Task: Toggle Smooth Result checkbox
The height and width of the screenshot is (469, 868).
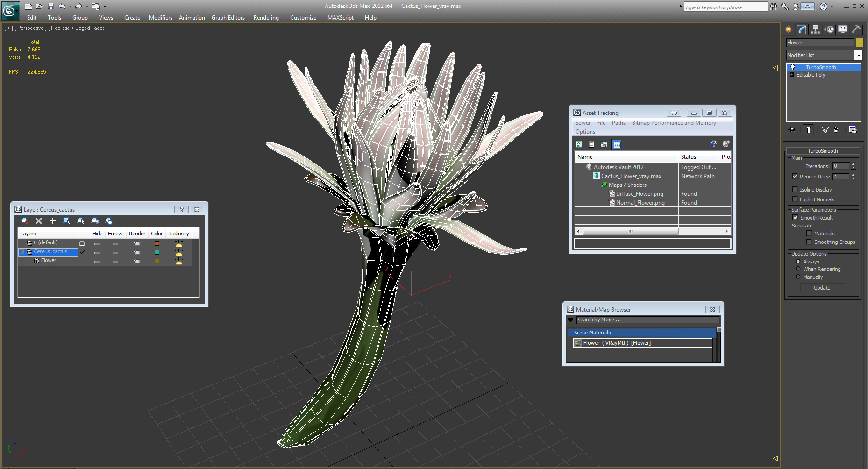Action: click(795, 218)
